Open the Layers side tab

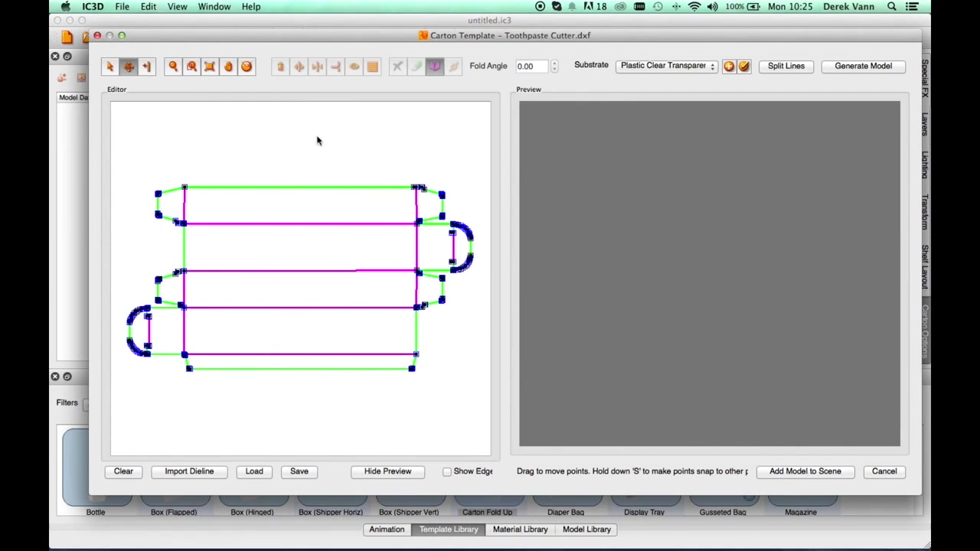click(x=925, y=124)
